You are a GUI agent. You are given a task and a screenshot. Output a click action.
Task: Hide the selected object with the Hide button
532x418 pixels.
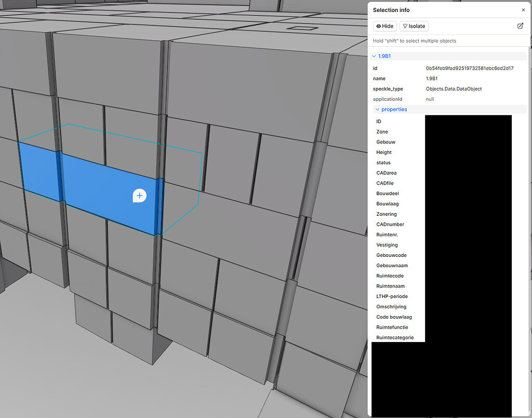click(x=385, y=26)
